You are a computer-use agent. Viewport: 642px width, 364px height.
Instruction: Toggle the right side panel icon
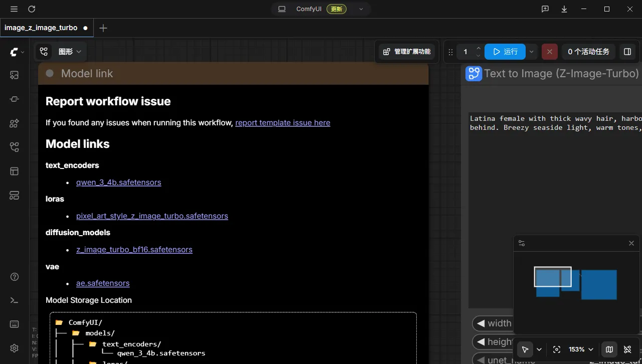coord(627,52)
